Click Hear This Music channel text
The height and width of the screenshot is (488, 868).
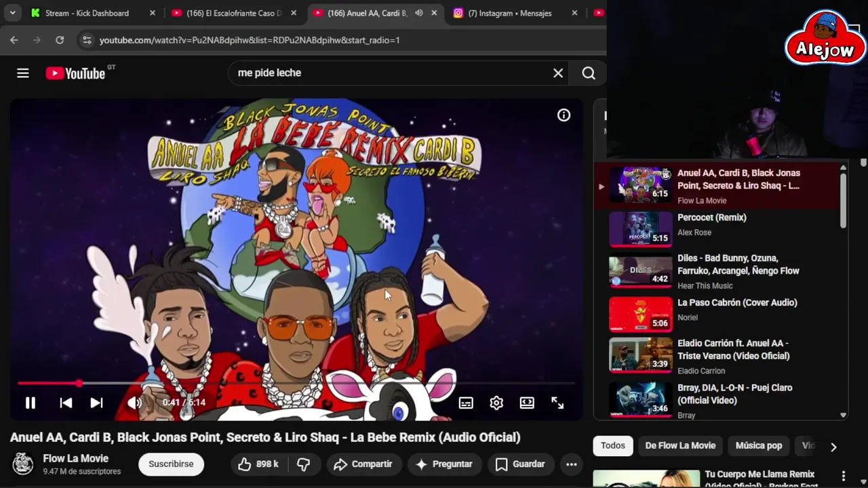coord(705,286)
